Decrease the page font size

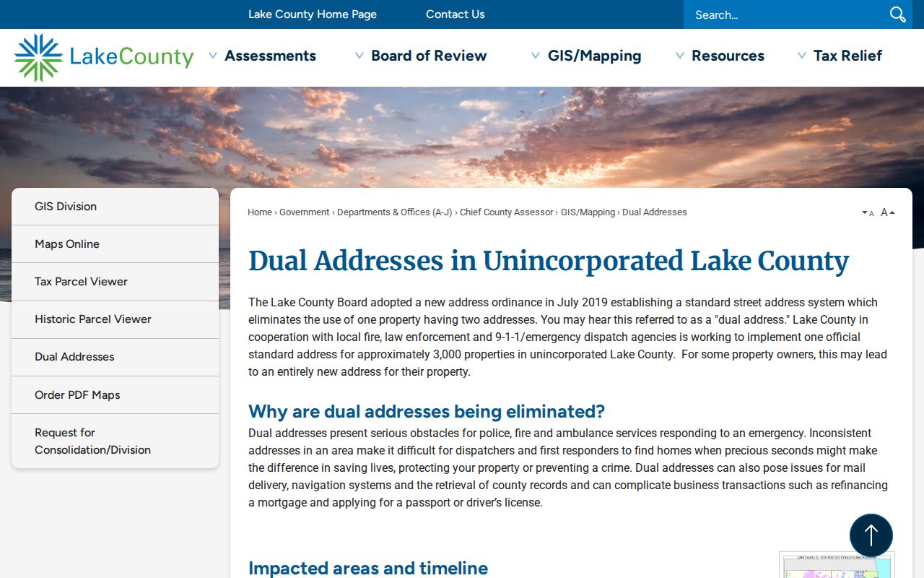tap(868, 212)
